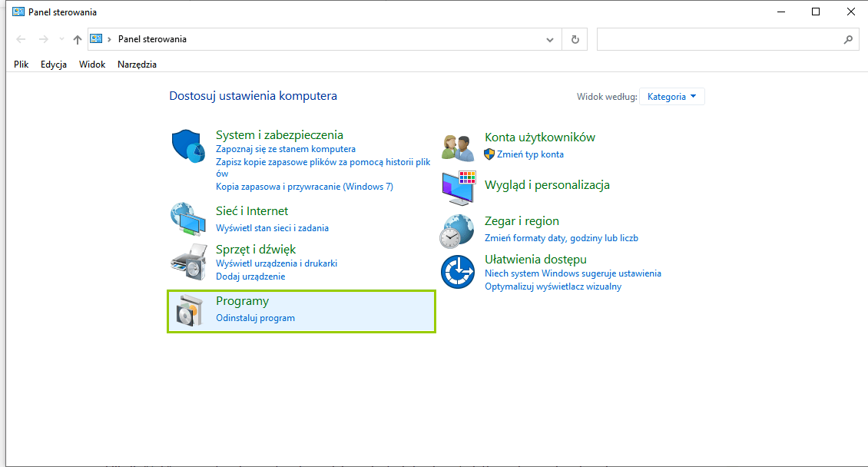Click Zapisz kopie zapasowe plików link
This screenshot has height=467, width=868.
323,167
